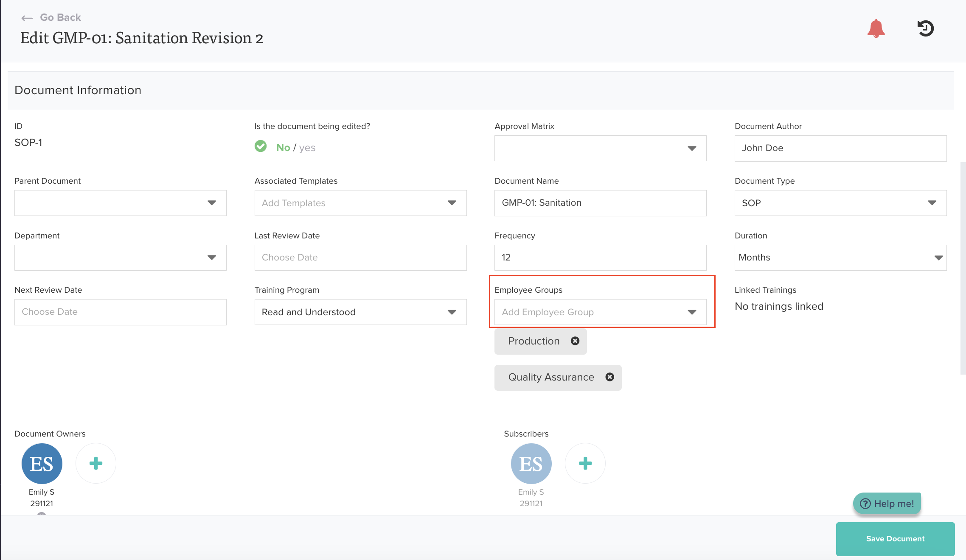This screenshot has height=560, width=966.
Task: Click Emily S document owner avatar
Action: 42,464
